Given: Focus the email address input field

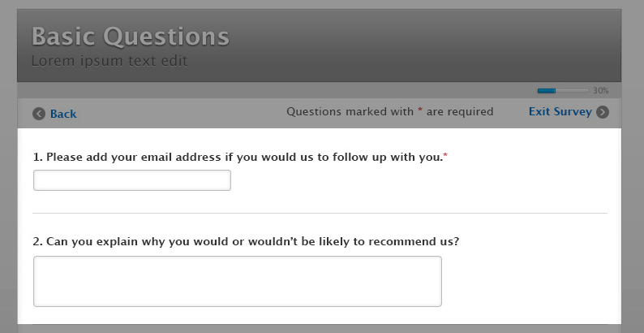Looking at the screenshot, I should coord(132,180).
